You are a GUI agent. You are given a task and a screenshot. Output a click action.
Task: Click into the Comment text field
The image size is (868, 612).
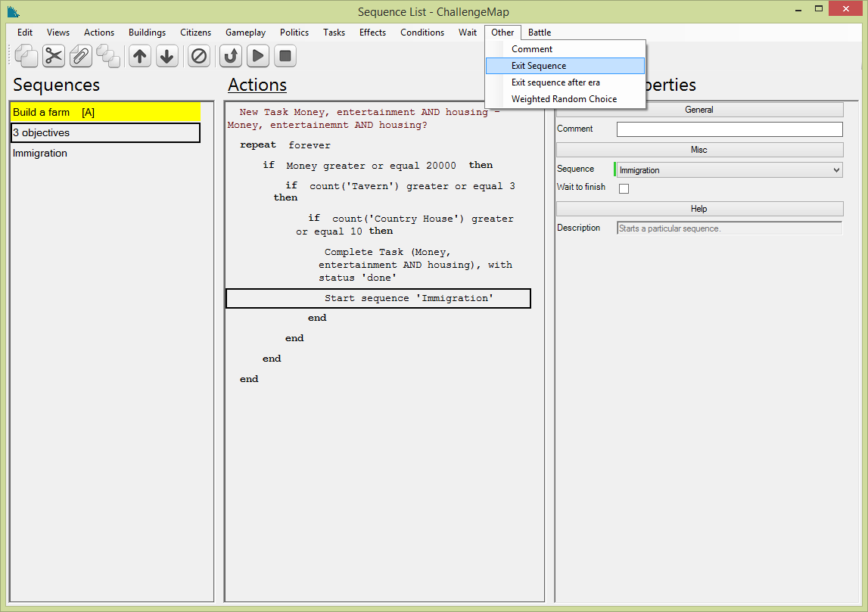[x=729, y=129]
